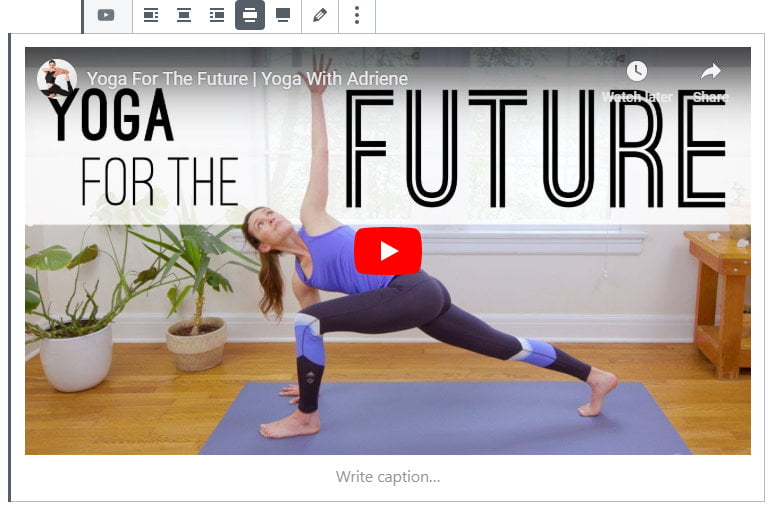778x517 pixels.
Task: Select align left in block toolbar
Action: click(151, 15)
